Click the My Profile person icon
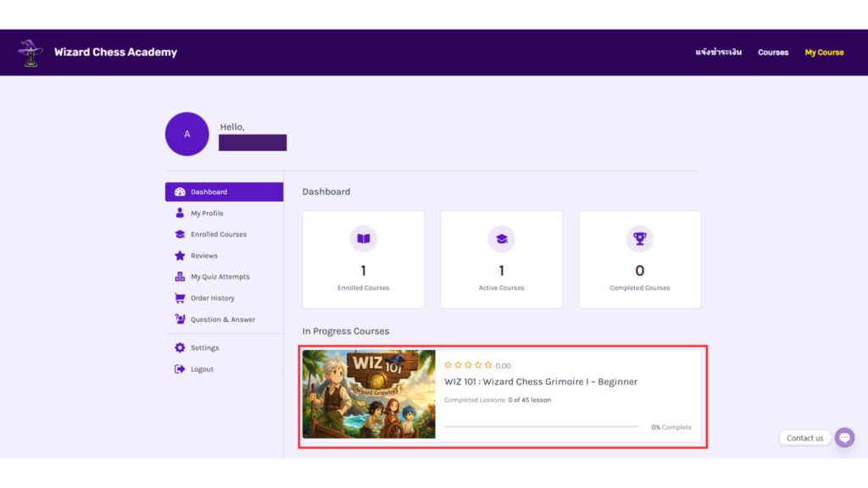868x488 pixels. pos(180,213)
